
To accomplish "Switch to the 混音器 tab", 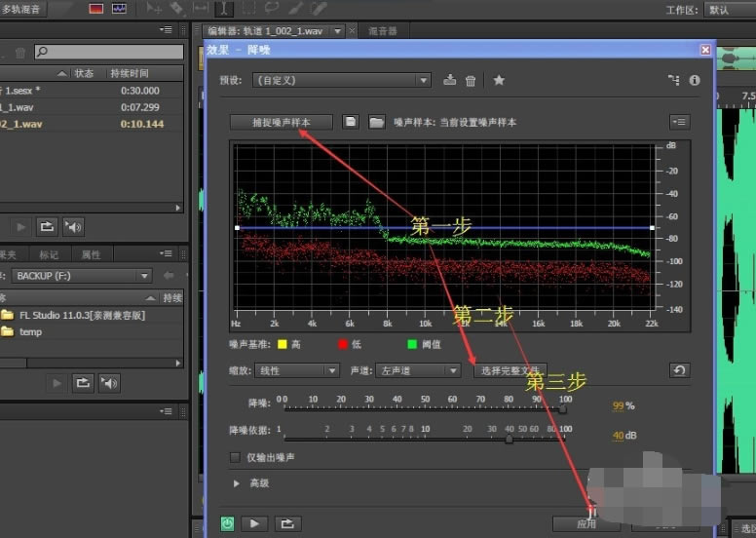I will tap(383, 31).
